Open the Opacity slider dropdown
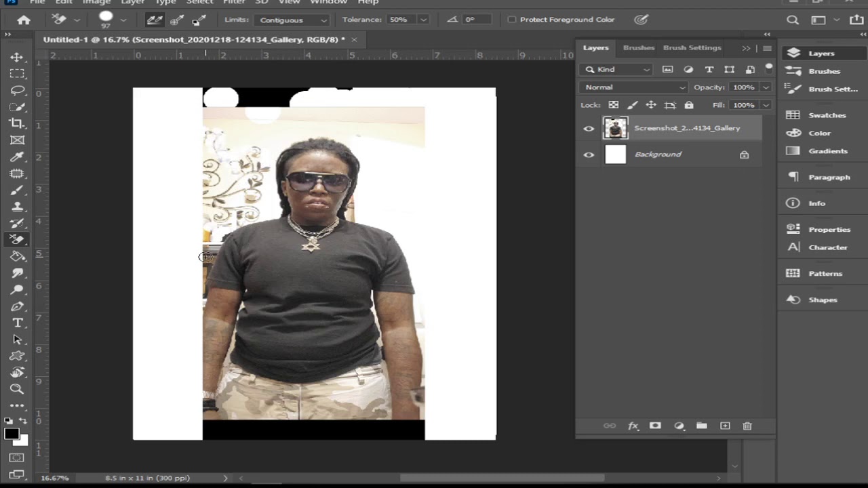This screenshot has width=868, height=488. point(766,87)
